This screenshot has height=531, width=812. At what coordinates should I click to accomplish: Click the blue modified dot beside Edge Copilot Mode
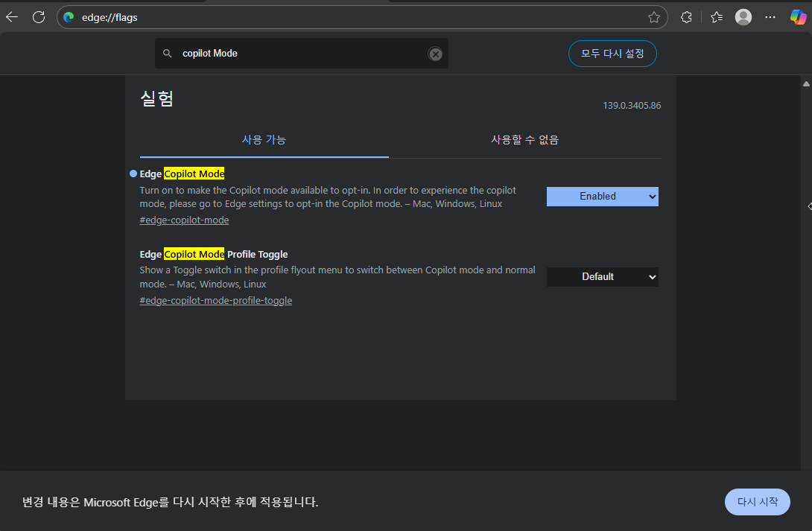point(133,174)
